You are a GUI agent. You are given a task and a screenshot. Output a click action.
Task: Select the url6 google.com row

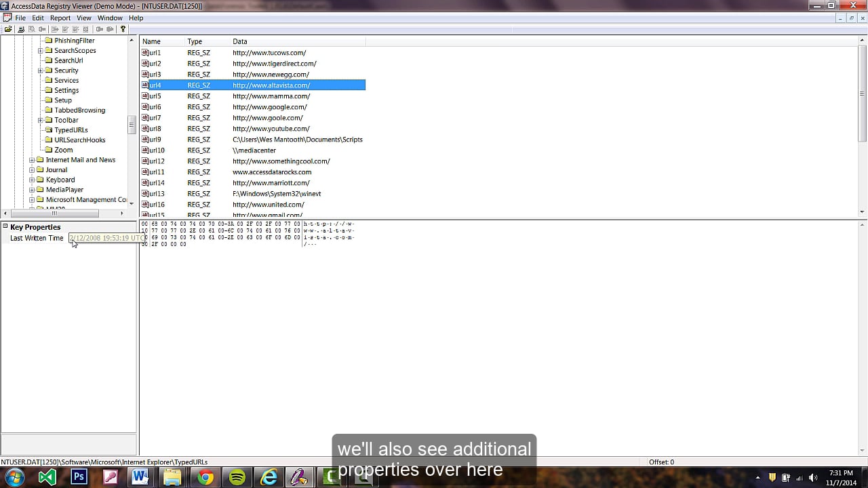[253, 107]
